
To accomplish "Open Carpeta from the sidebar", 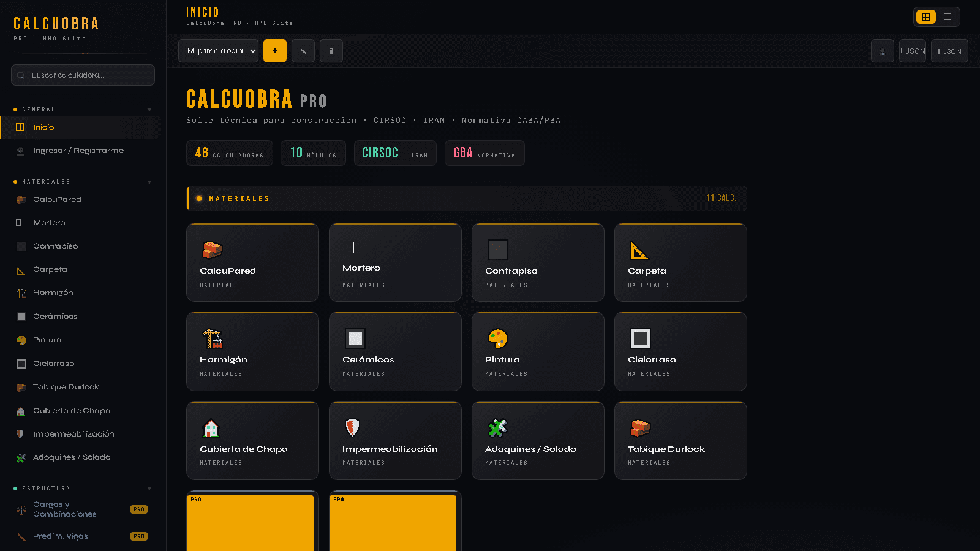I will pos(80,269).
